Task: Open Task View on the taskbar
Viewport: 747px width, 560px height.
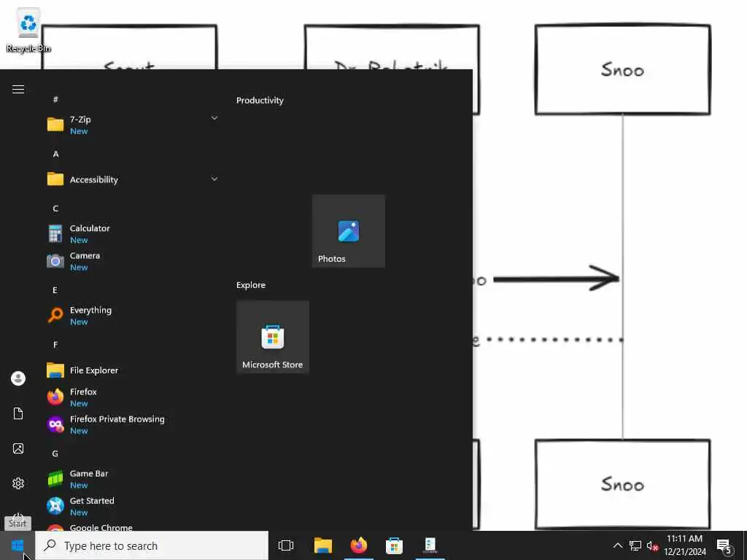Action: tap(286, 545)
